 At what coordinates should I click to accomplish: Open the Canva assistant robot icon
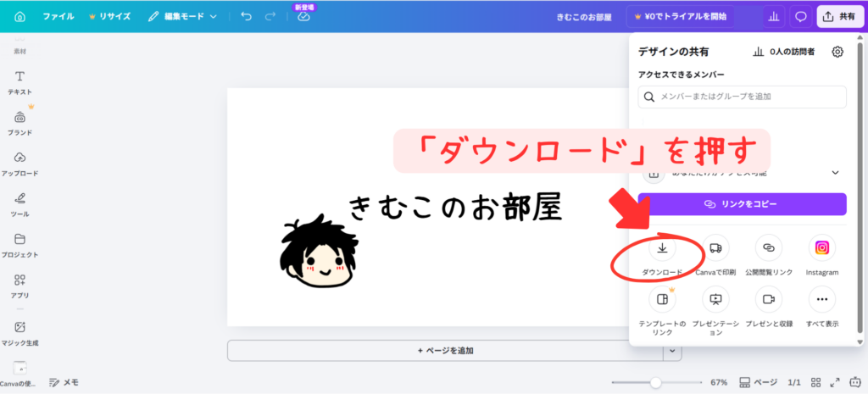coord(854,382)
